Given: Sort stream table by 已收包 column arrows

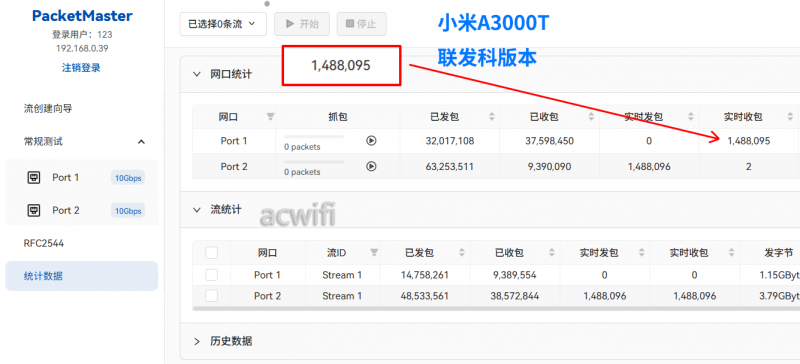Looking at the screenshot, I should click(552, 252).
